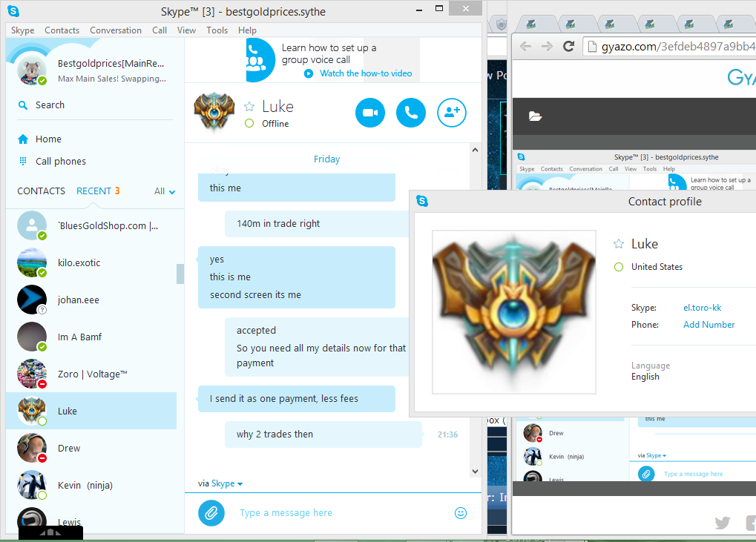Toggle favorite star in Contact profile
Viewport: 756px width, 542px height.
click(x=619, y=244)
